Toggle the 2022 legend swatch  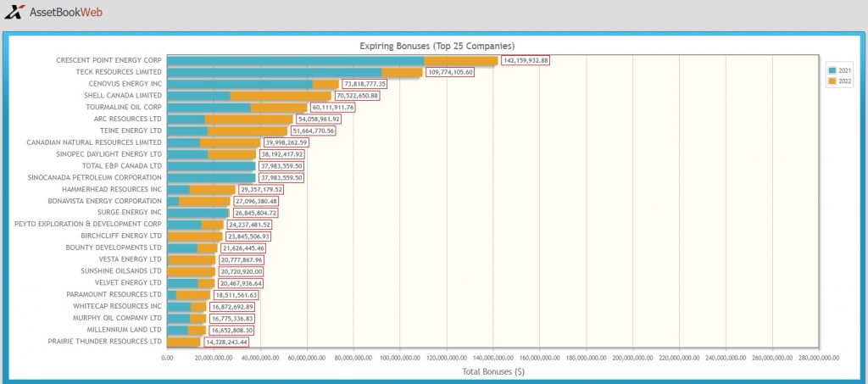[832, 81]
